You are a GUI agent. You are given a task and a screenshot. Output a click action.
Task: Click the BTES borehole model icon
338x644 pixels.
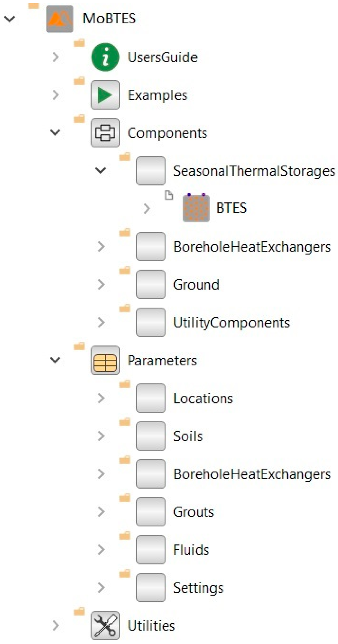[x=196, y=208]
